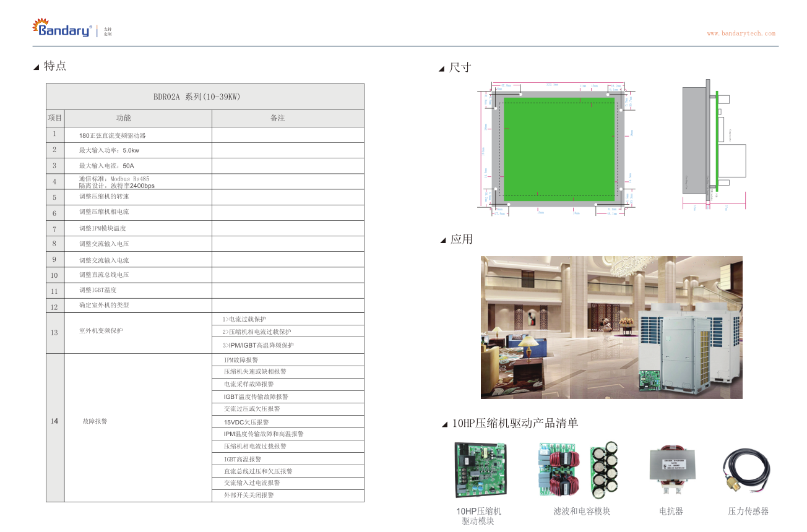Click the 压力传感器 caption text

[748, 512]
